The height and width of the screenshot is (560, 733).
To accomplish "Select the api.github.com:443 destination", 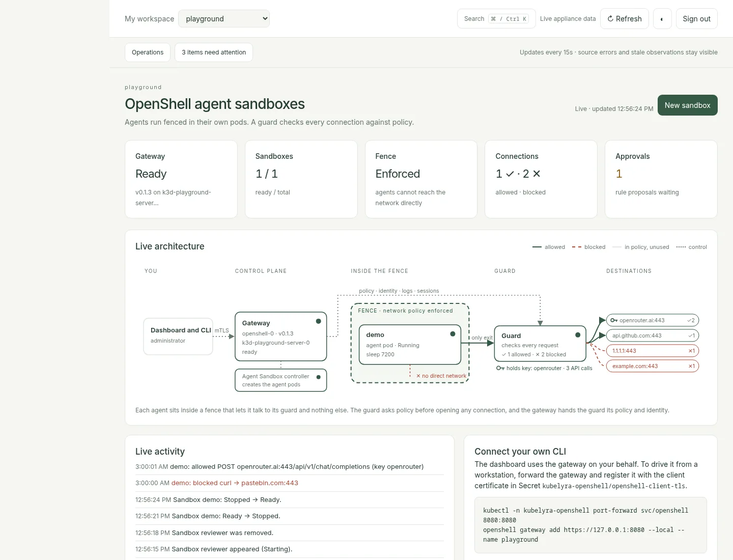I will tap(653, 335).
